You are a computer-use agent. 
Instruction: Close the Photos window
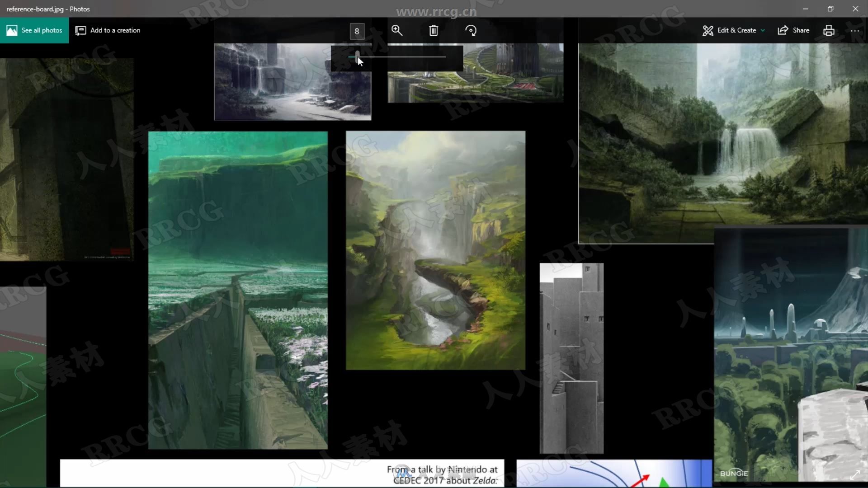coord(855,9)
